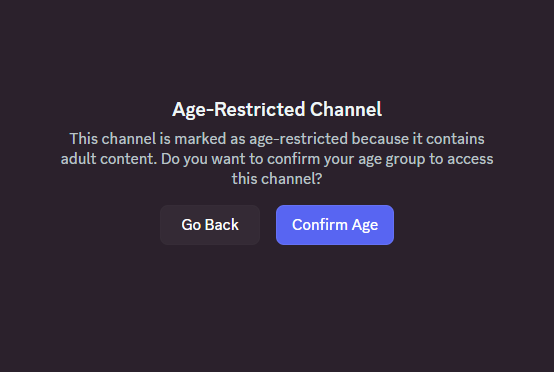This screenshot has width=554, height=372.
Task: Select the blue Confirm Age button
Action: (335, 225)
